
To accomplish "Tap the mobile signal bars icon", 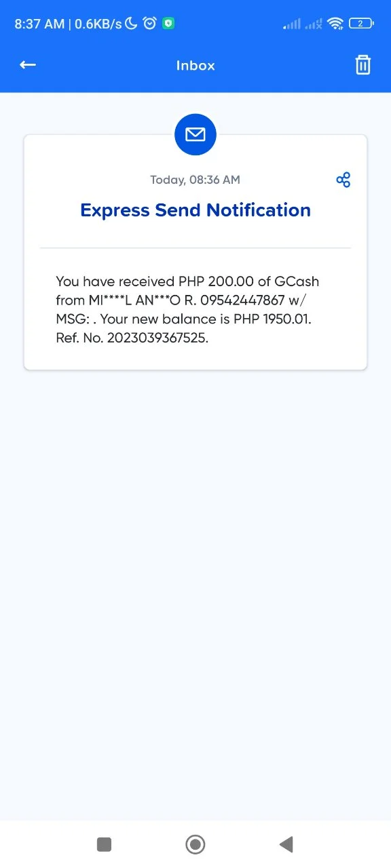I will coord(292,24).
